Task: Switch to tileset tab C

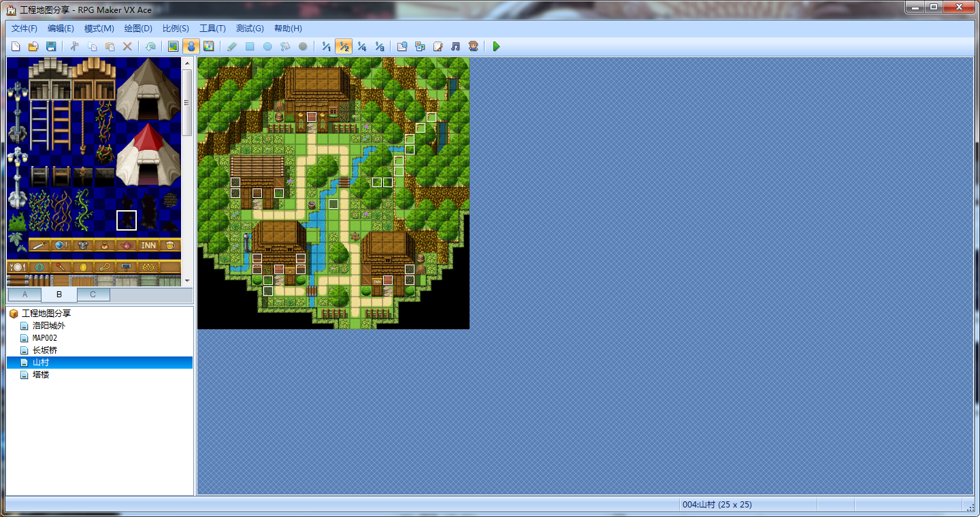Action: click(x=93, y=295)
